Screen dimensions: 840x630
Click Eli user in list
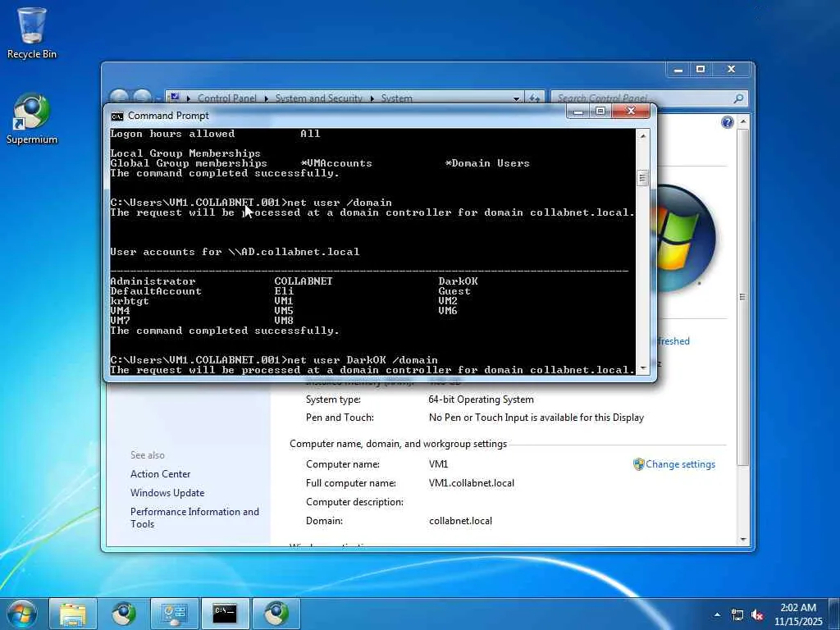point(284,291)
